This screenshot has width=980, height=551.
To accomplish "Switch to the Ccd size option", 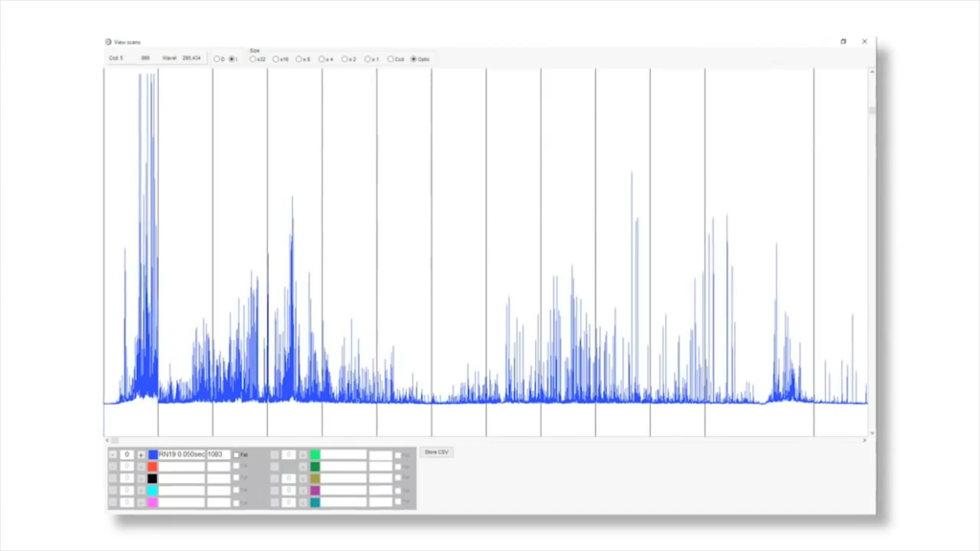I will pyautogui.click(x=390, y=59).
